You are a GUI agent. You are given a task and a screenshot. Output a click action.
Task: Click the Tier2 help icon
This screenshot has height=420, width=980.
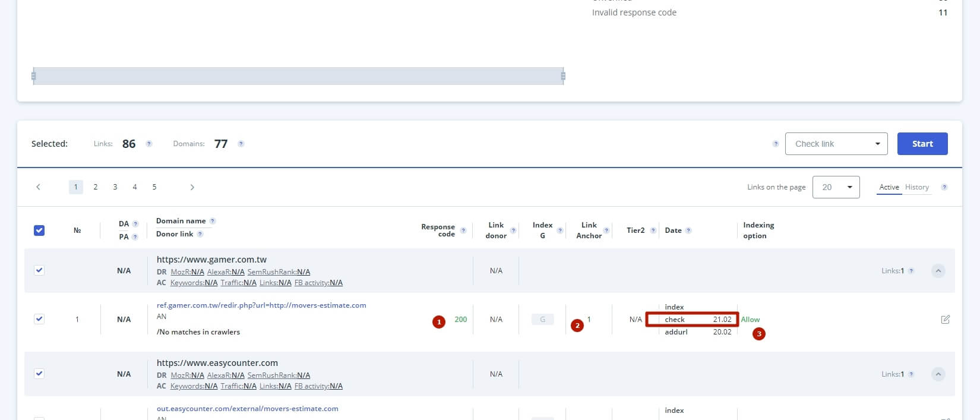(653, 230)
